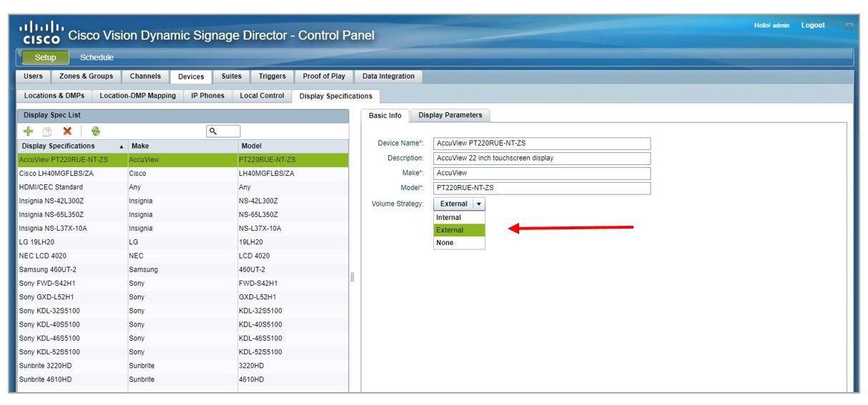Open the Volume Strategy dropdown arrow
This screenshot has width=868, height=405.
point(478,204)
